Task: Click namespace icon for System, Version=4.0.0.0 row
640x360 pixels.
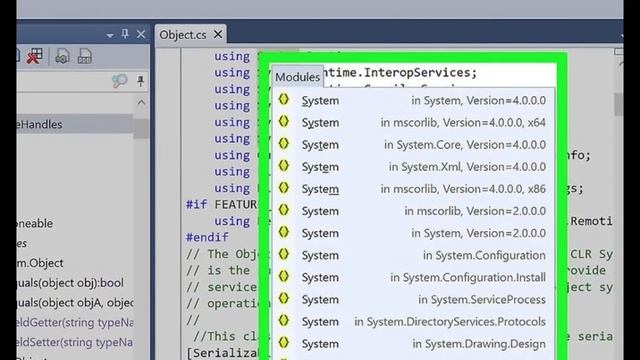Action: (284, 99)
